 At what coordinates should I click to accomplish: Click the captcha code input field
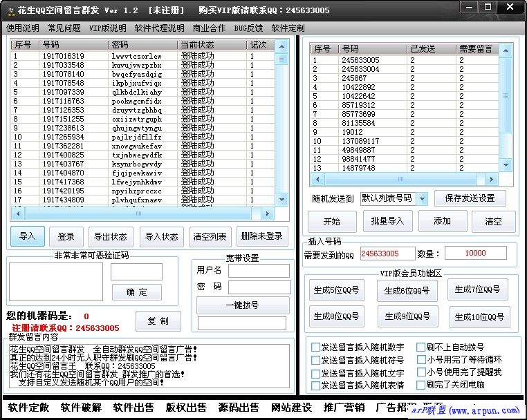[136, 271]
